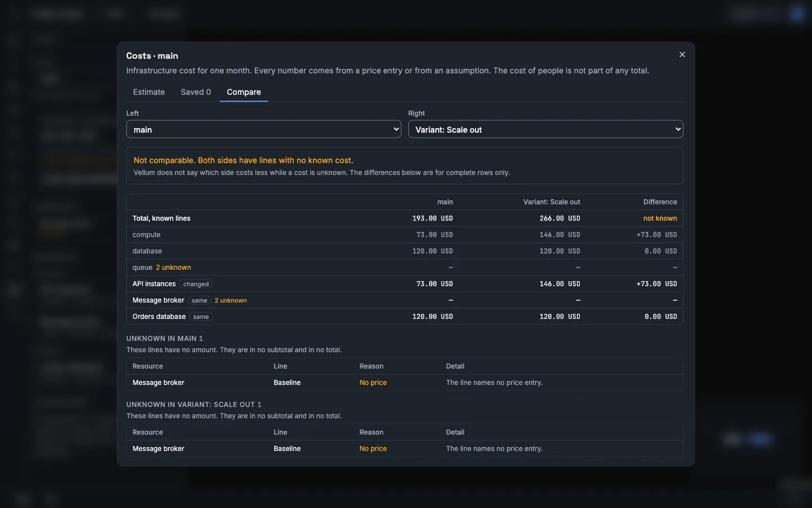Click the 'database' row label
This screenshot has height=508, width=812.
(x=147, y=251)
